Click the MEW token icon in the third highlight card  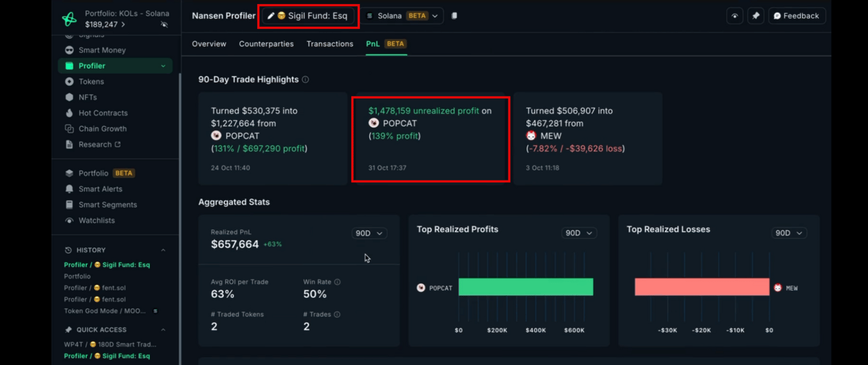click(x=531, y=136)
